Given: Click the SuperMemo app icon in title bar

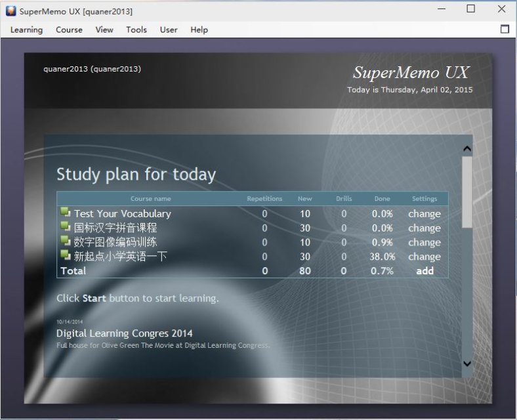Looking at the screenshot, I should coord(10,11).
